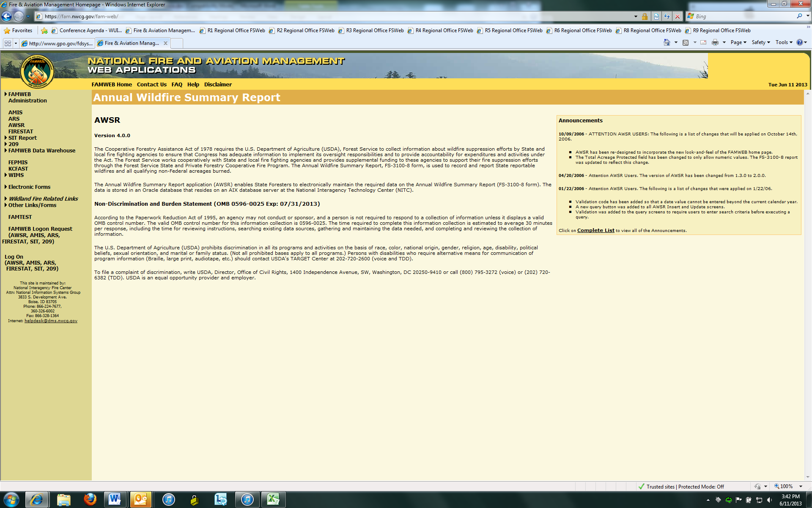The image size is (812, 508).
Task: Click the Compatibility View icon
Action: click(656, 16)
